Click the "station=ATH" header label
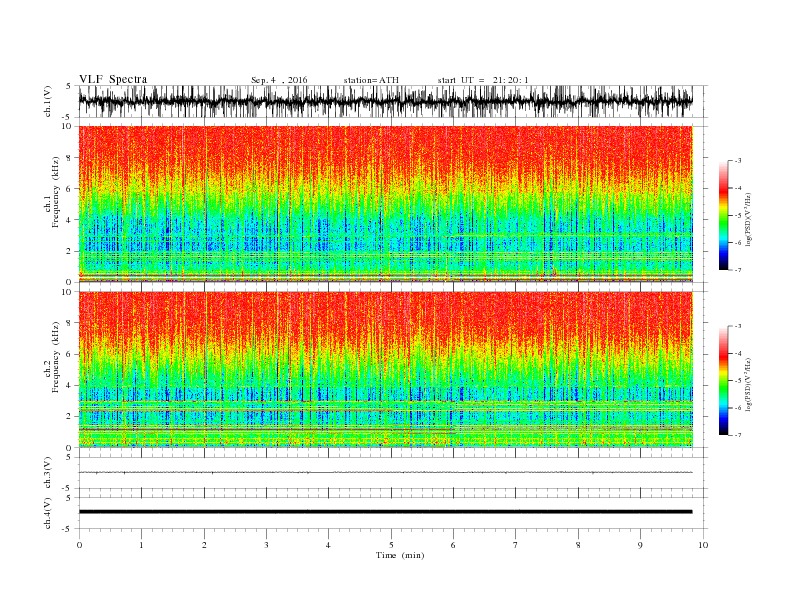 371,80
